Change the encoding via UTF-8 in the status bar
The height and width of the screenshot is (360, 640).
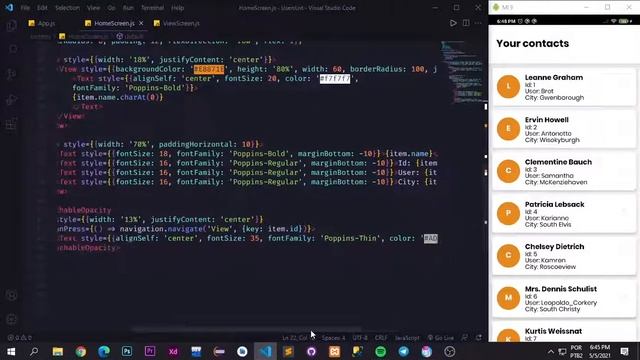click(x=360, y=338)
